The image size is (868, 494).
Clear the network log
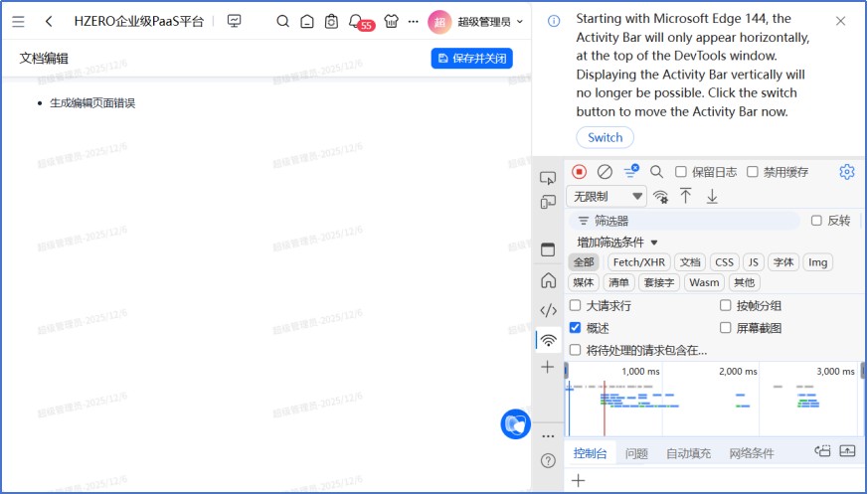[605, 172]
